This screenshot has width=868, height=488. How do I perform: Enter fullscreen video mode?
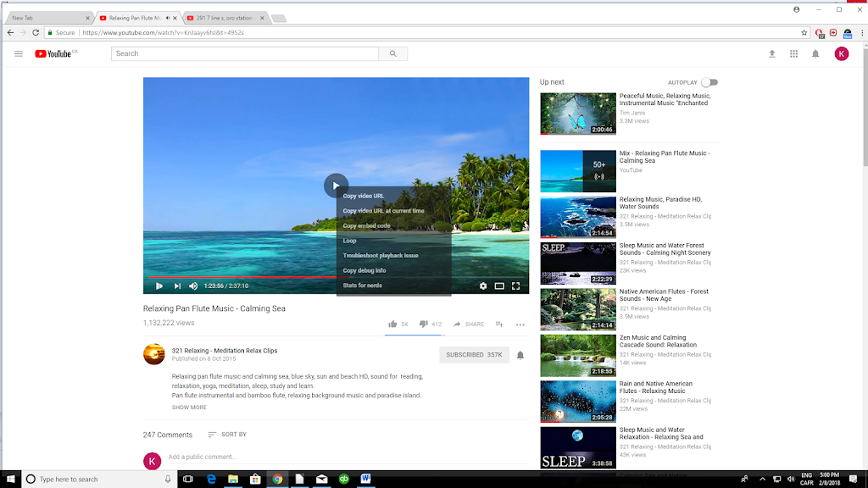point(516,286)
